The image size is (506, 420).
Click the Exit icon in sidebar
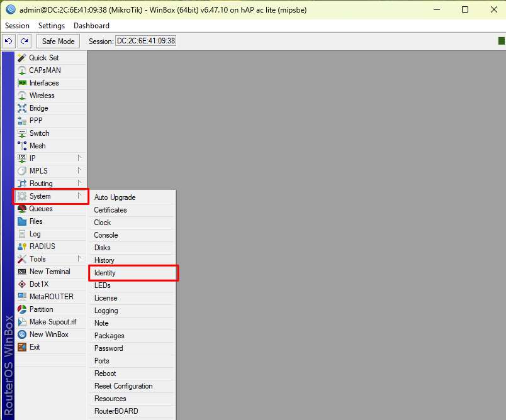point(22,347)
